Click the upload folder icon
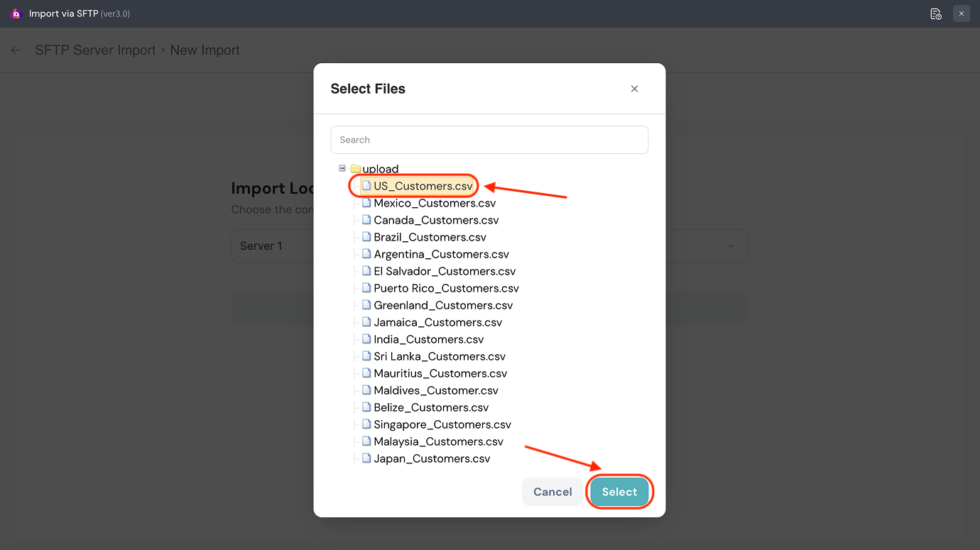This screenshot has height=550, width=980. pos(355,169)
